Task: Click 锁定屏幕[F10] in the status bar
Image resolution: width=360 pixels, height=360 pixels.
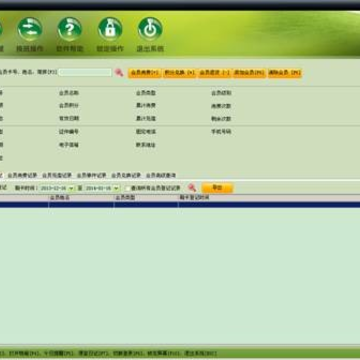Action: pos(164,353)
